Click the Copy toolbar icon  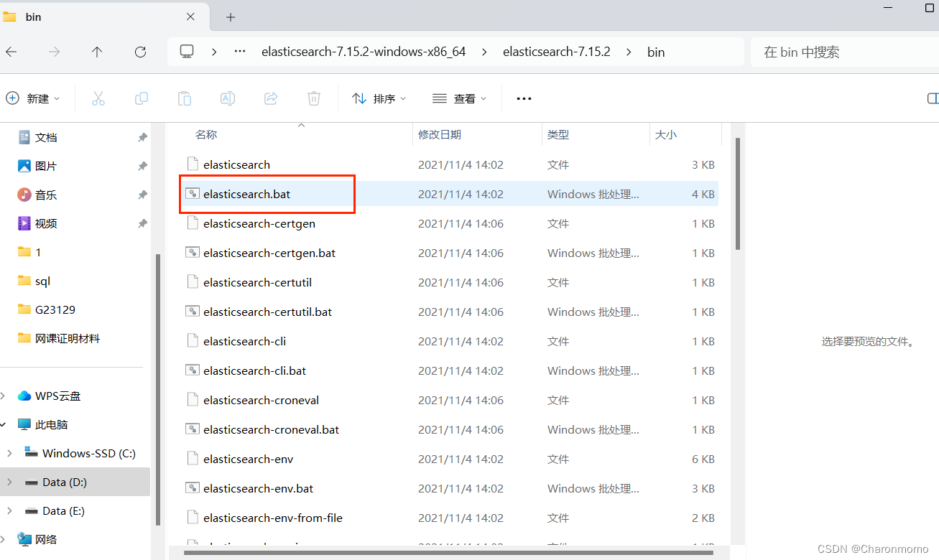click(142, 98)
